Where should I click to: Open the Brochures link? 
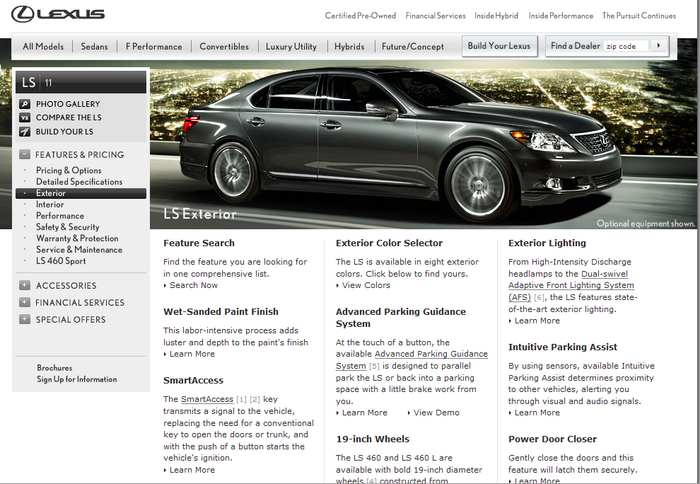54,368
